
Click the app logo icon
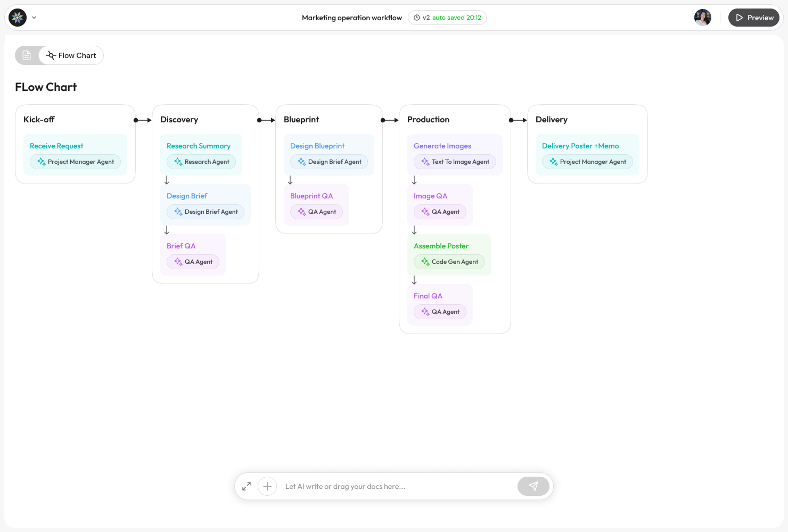[x=18, y=18]
